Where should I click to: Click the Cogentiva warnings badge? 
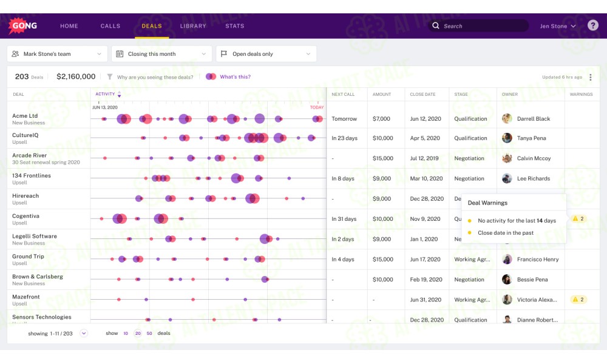click(x=578, y=218)
